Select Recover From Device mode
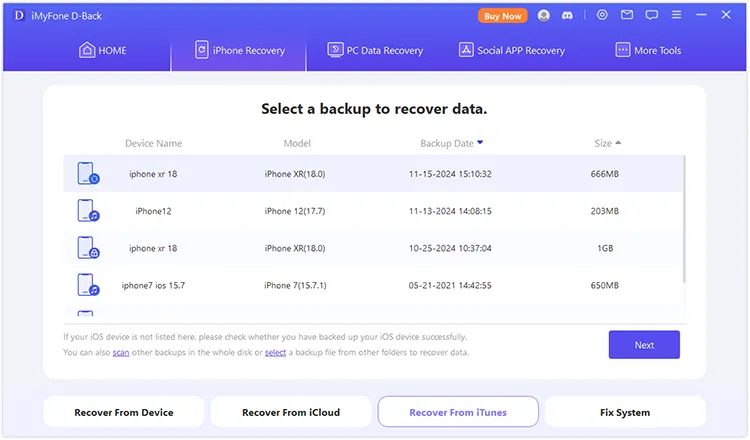 click(x=124, y=412)
